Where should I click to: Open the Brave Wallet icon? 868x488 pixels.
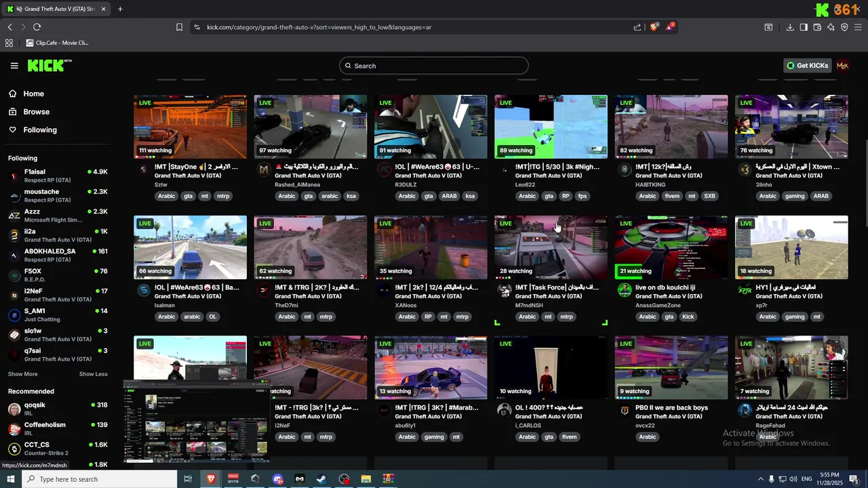pos(817,27)
